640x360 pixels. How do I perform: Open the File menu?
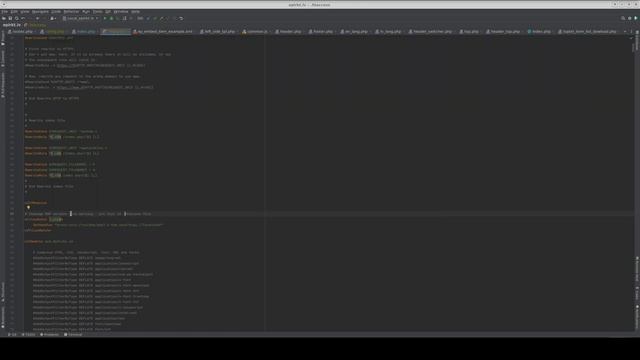(4, 12)
